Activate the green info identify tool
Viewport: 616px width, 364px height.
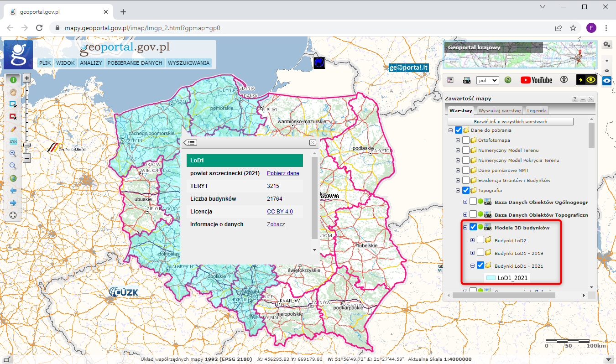tap(13, 79)
